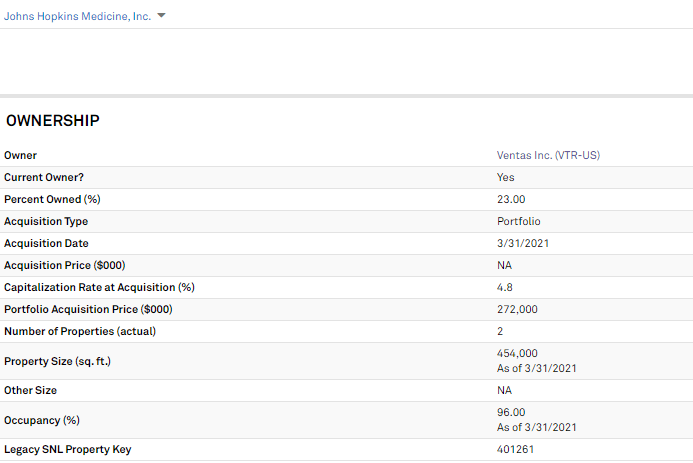Select the NA value for Acquisition Price
The height and width of the screenshot is (463, 693).
point(504,265)
